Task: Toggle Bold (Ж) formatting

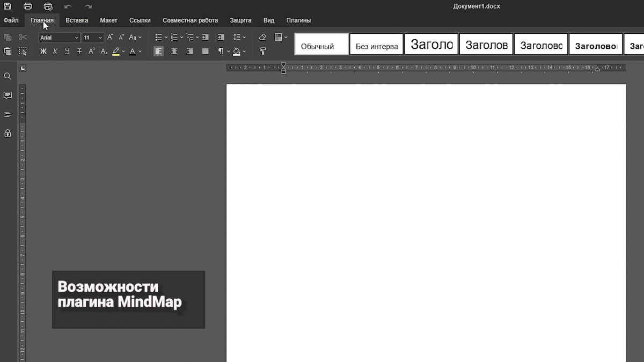Action: pyautogui.click(x=43, y=51)
